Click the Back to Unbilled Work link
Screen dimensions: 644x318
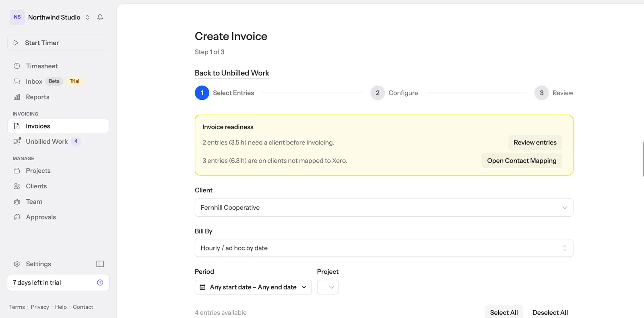click(x=232, y=73)
